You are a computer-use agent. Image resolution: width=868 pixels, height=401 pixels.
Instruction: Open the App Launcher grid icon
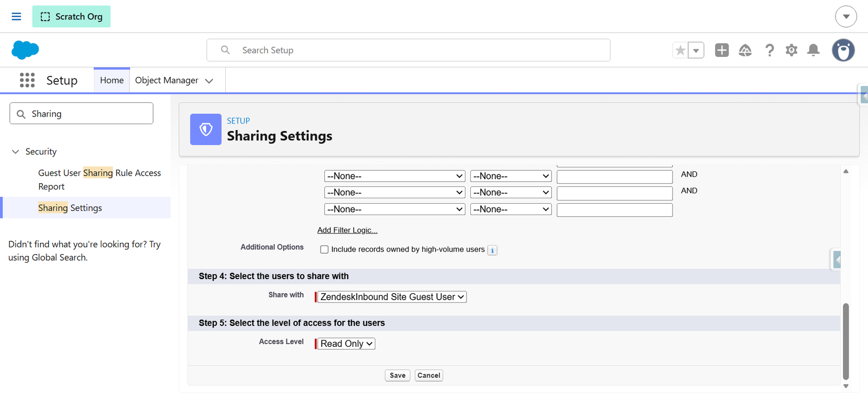coord(27,80)
